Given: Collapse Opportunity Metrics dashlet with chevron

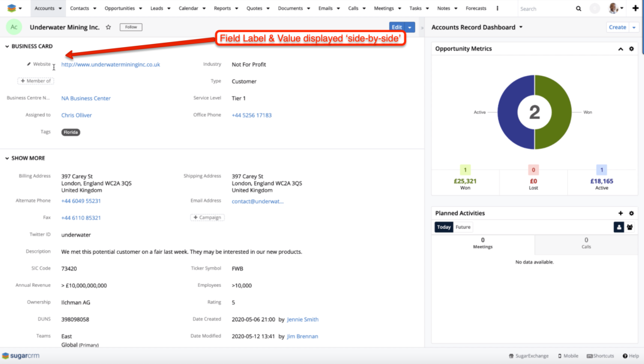Looking at the screenshot, I should 621,49.
